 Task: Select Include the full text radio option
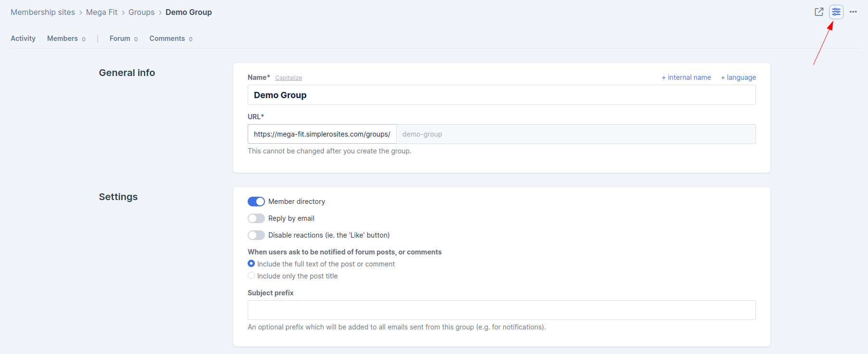(x=251, y=264)
